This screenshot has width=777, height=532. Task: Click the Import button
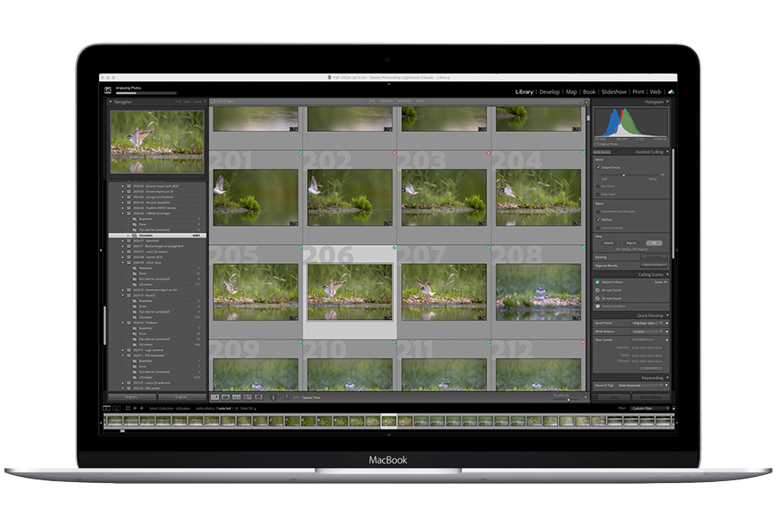132,397
